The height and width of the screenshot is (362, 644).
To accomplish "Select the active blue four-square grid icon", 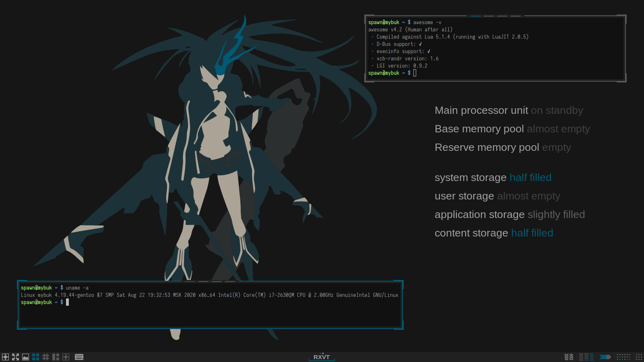I will point(35,357).
